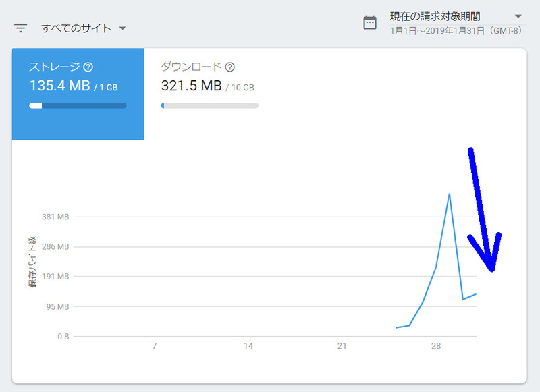The width and height of the screenshot is (540, 392).
Task: Click the 135.4 MB storage value
Action: tap(60, 86)
